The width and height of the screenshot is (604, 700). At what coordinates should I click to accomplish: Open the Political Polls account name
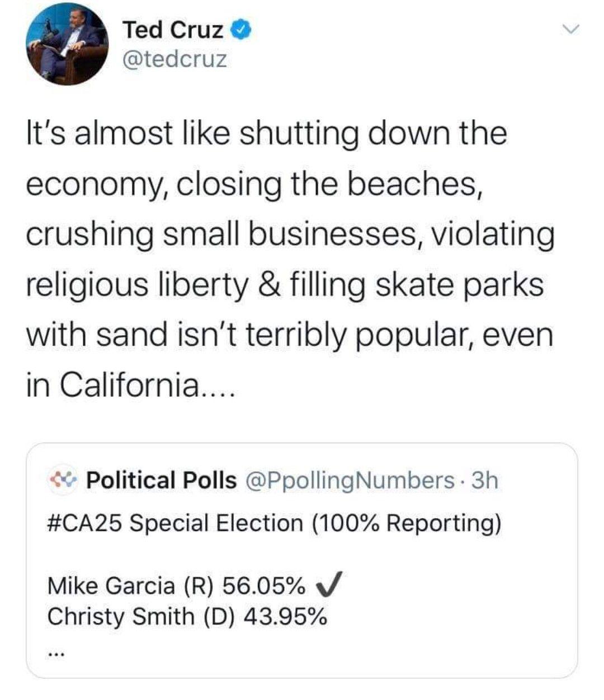click(162, 480)
